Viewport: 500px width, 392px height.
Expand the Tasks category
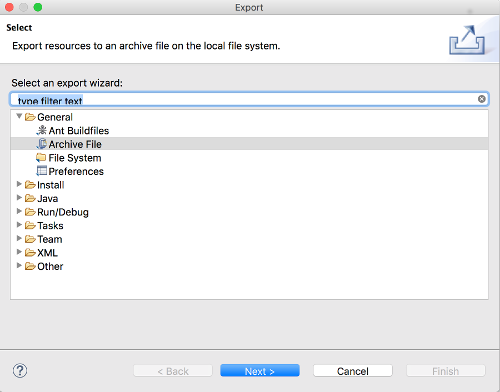tap(19, 225)
